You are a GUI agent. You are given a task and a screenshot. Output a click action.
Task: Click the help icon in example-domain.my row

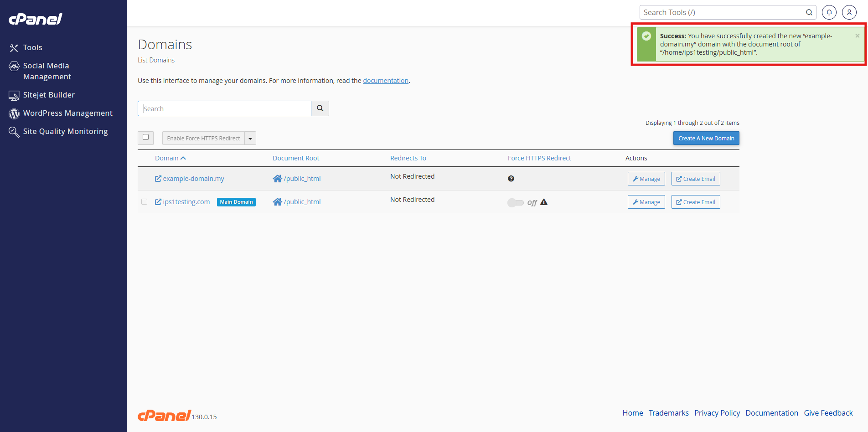[x=511, y=179]
